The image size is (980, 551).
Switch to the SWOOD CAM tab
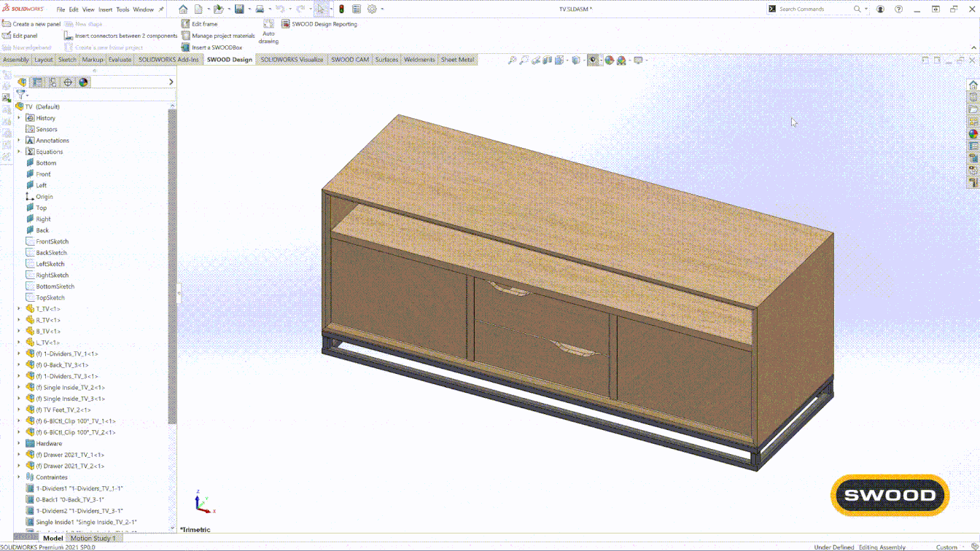(x=350, y=60)
